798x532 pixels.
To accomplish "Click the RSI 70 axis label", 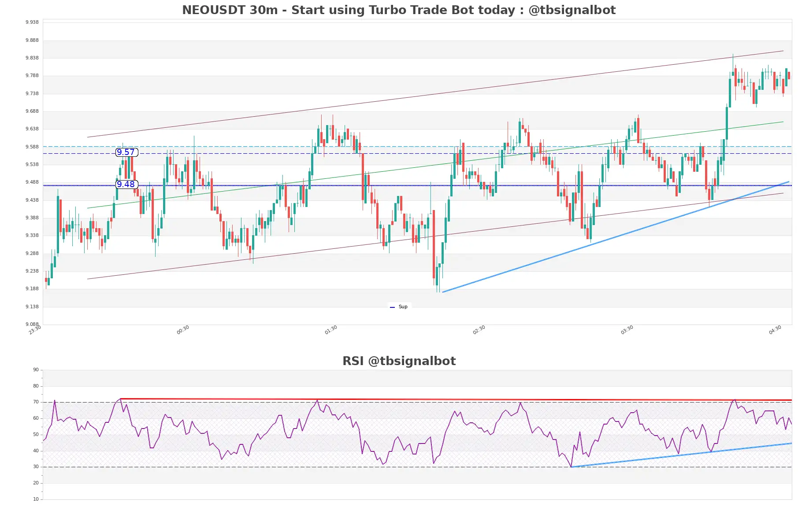I will 36,402.
